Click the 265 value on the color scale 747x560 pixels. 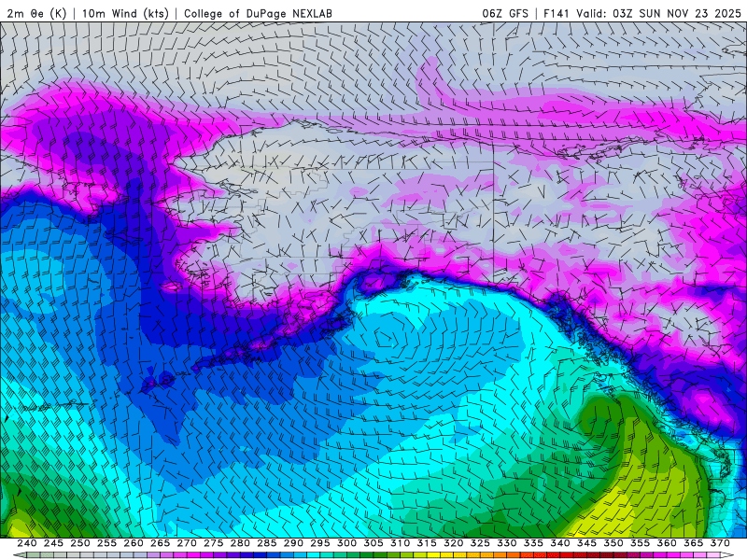160,543
